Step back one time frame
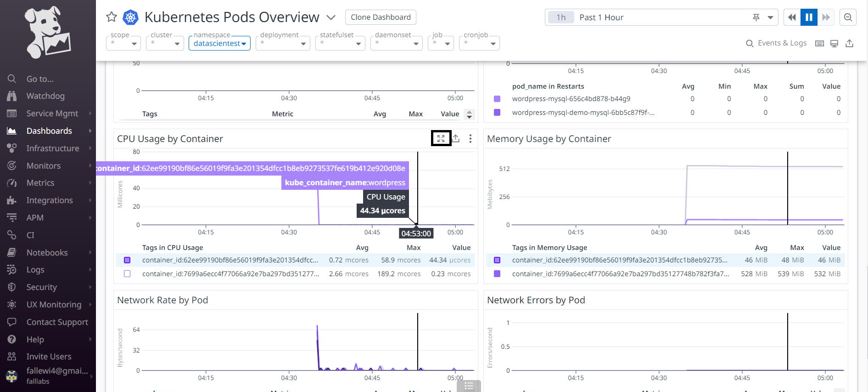Viewport: 868px width, 392px height. point(792,17)
